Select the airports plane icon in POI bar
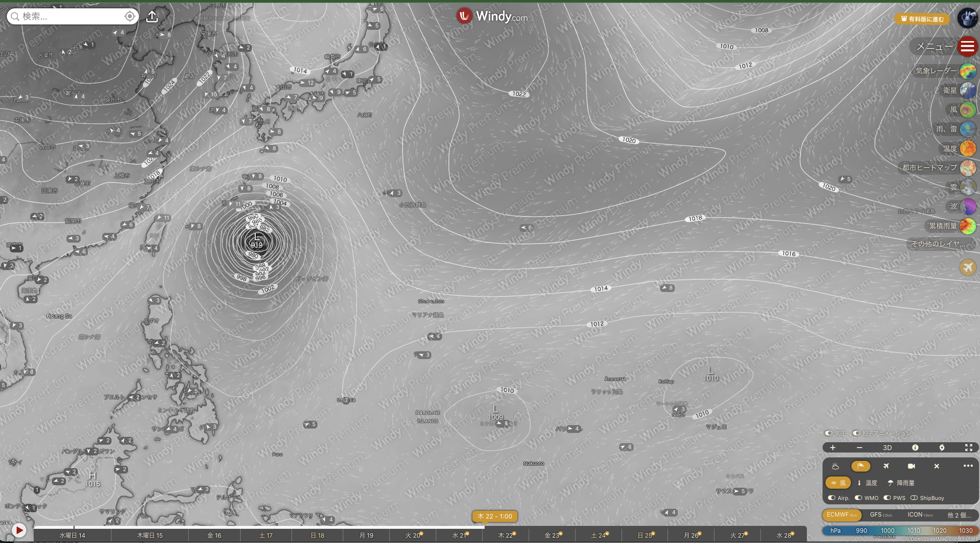The width and height of the screenshot is (980, 543). pos(886,466)
